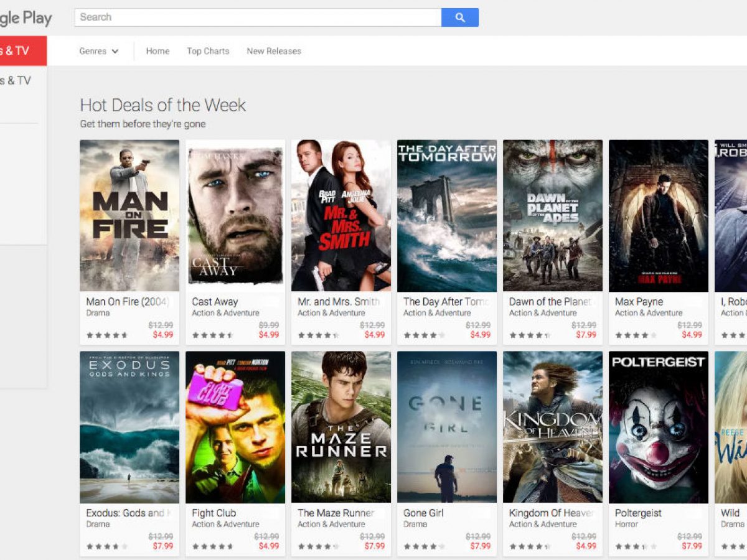Switch to Top Charts
Screen dimensions: 747x560
coord(208,51)
